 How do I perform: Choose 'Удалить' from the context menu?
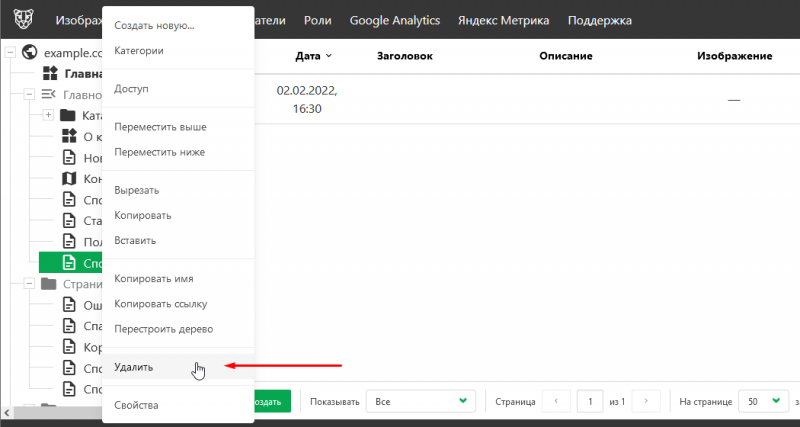pyautogui.click(x=135, y=367)
